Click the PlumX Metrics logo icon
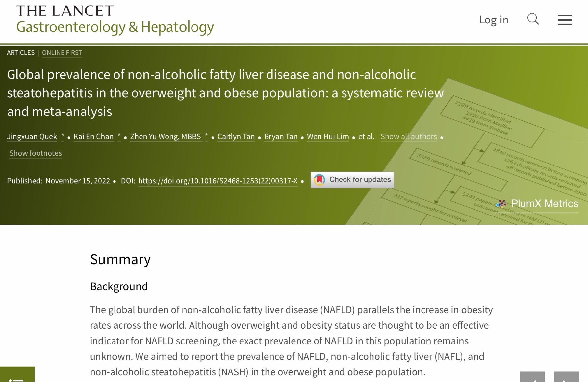The width and height of the screenshot is (588, 382). coord(501,204)
